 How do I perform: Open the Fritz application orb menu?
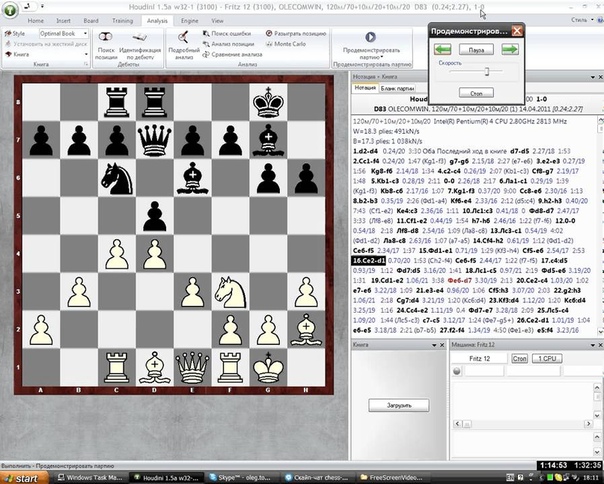10,10
